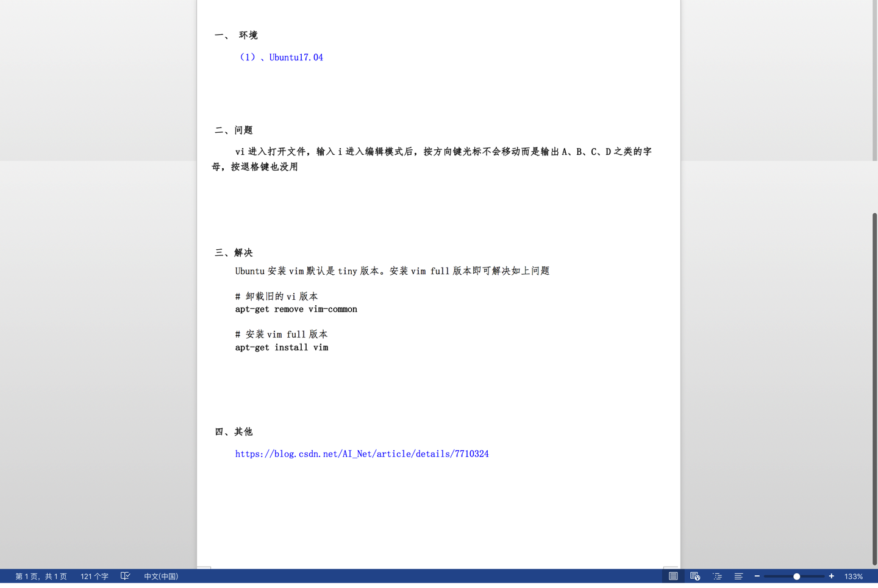Click the zoom out minus button
This screenshot has height=588, width=878.
click(757, 576)
